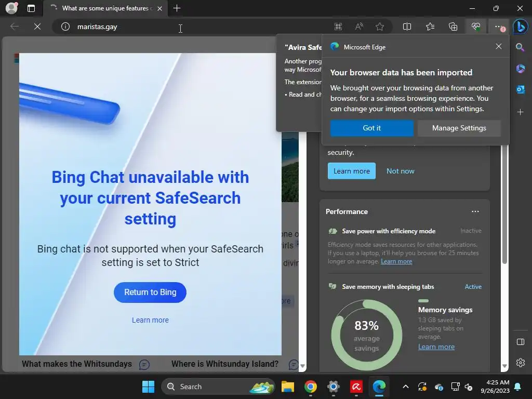Open the Favorites list

point(430,26)
